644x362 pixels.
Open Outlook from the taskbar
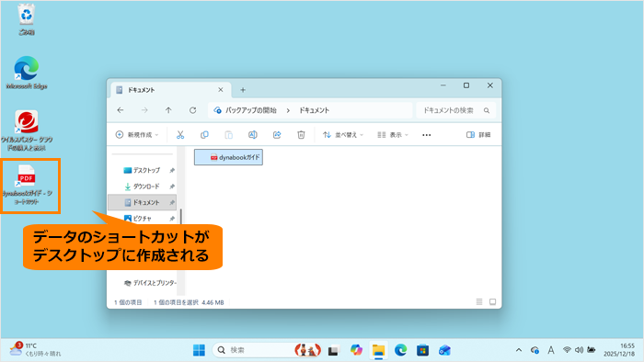[444, 350]
